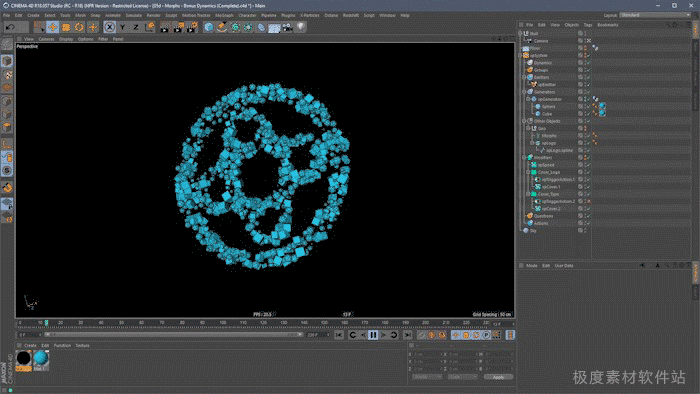Image resolution: width=700 pixels, height=394 pixels.
Task: Click the timeline preview range slider
Action: pyautogui.click(x=173, y=335)
